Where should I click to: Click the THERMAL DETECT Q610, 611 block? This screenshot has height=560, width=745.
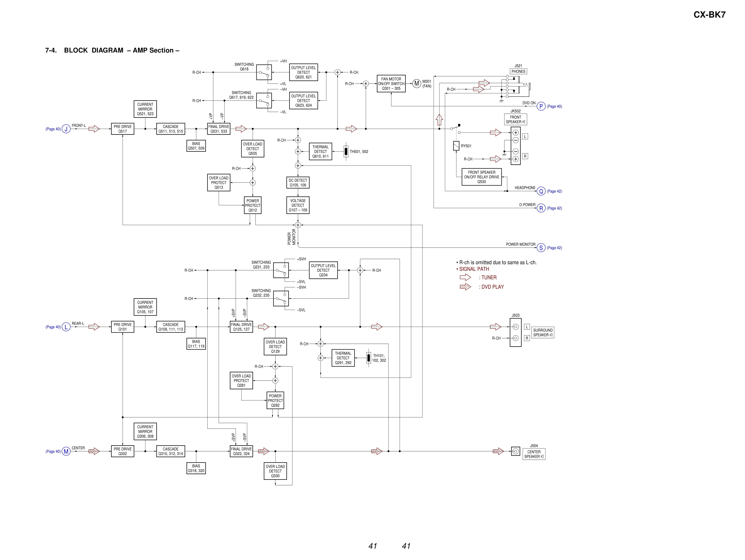pyautogui.click(x=320, y=152)
